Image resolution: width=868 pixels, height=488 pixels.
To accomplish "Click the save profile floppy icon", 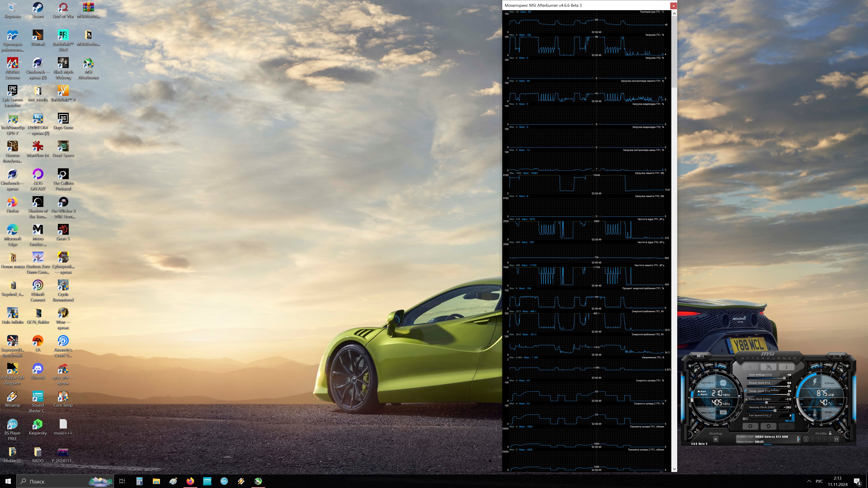I will click(836, 439).
